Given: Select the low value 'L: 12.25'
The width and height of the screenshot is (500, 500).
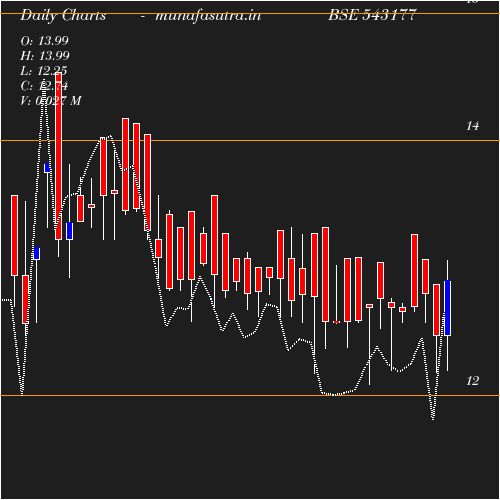Looking at the screenshot, I should [44, 71].
